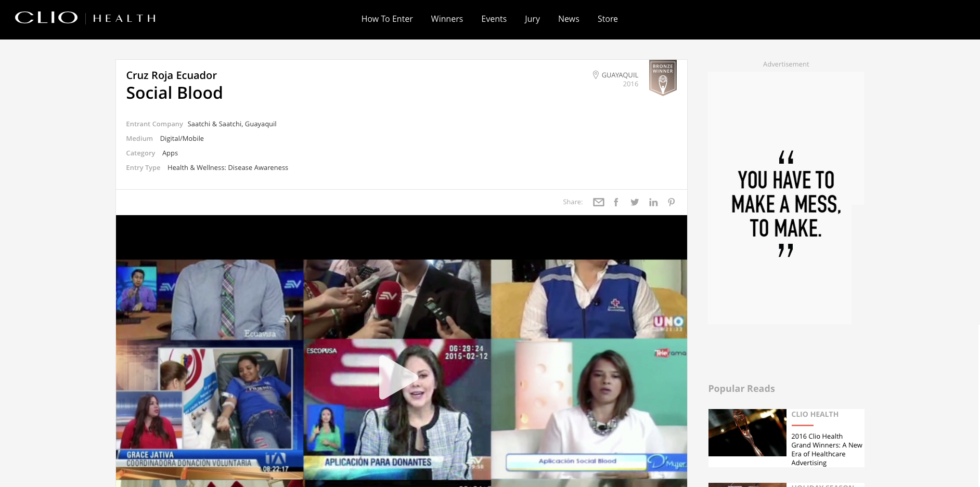
Task: Click Saatchi & Saatchi, Guayaquil text
Action: click(x=232, y=124)
